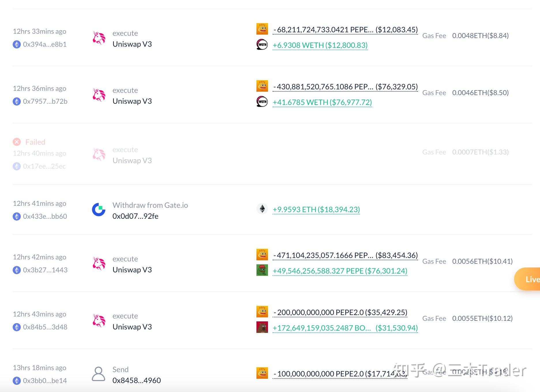Open the -68,211,724,733.0421 PEPE amount link
The width and height of the screenshot is (540, 392).
[x=345, y=30]
